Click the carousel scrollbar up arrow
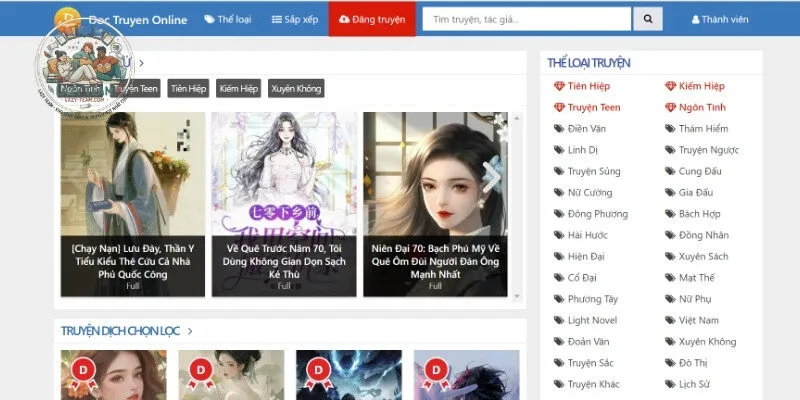The image size is (800, 400). click(x=516, y=118)
